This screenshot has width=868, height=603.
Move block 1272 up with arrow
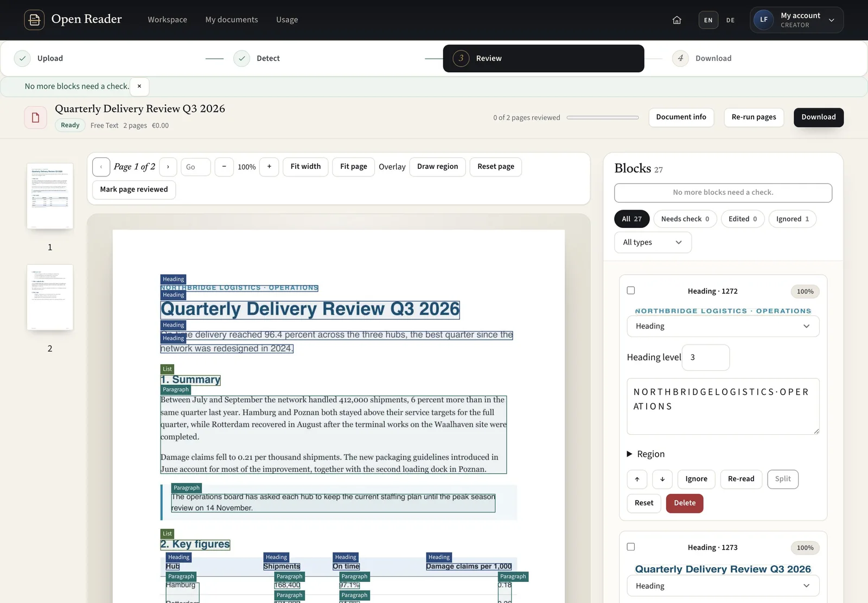point(637,479)
